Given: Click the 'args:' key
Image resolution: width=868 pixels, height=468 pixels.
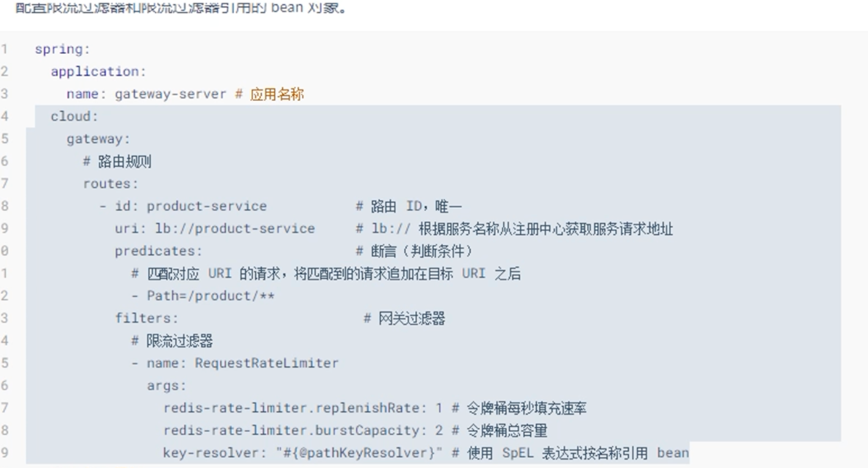Looking at the screenshot, I should pos(166,386).
